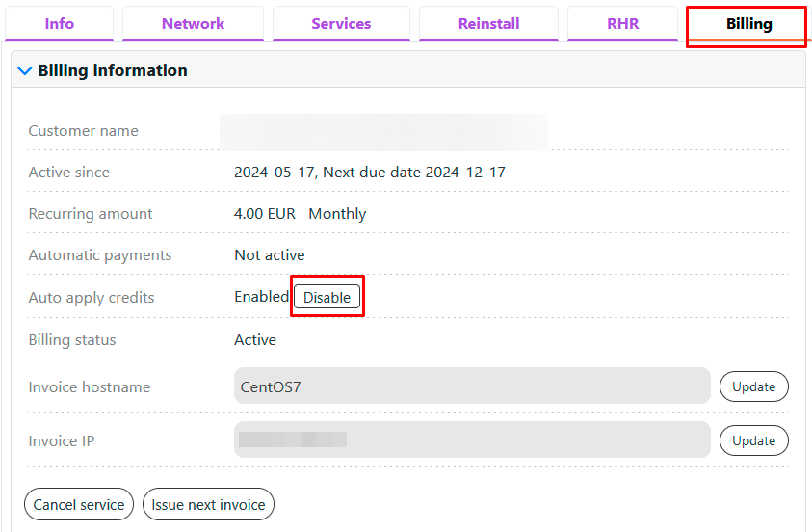Go to the Services tab
This screenshot has width=812, height=532.
[x=341, y=24]
